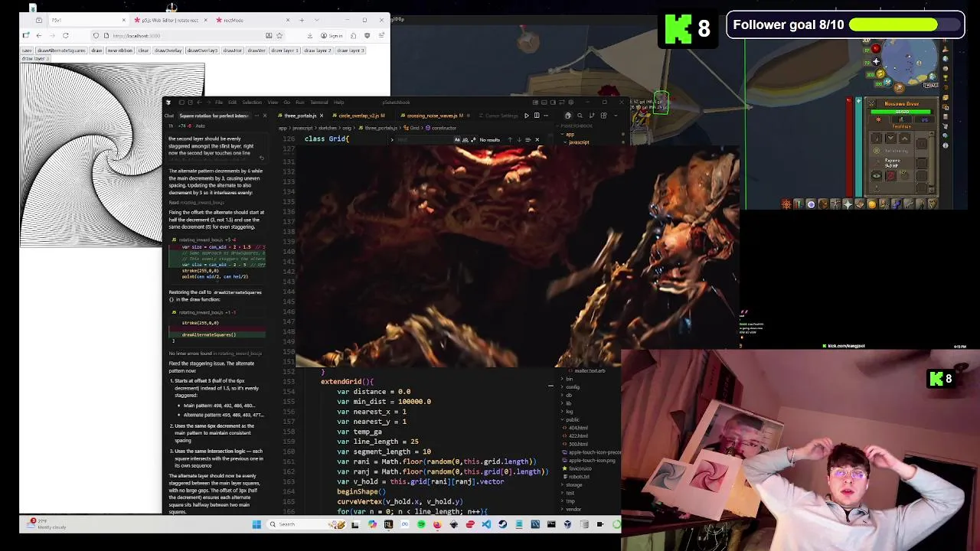Open Firefox from the taskbar

pos(437,524)
